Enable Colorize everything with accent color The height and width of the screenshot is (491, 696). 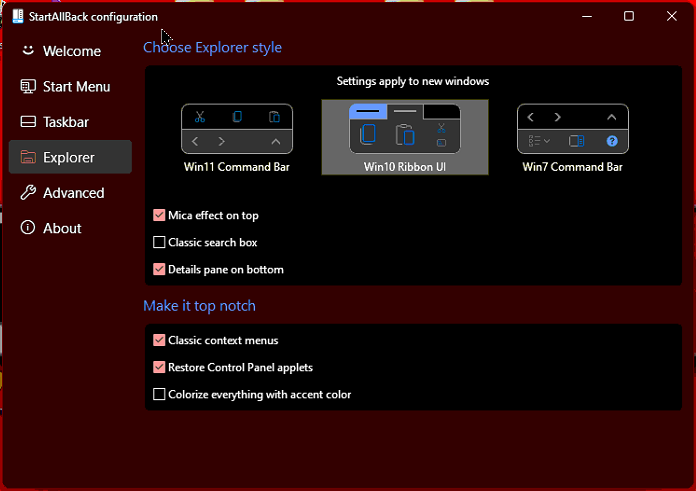[159, 394]
